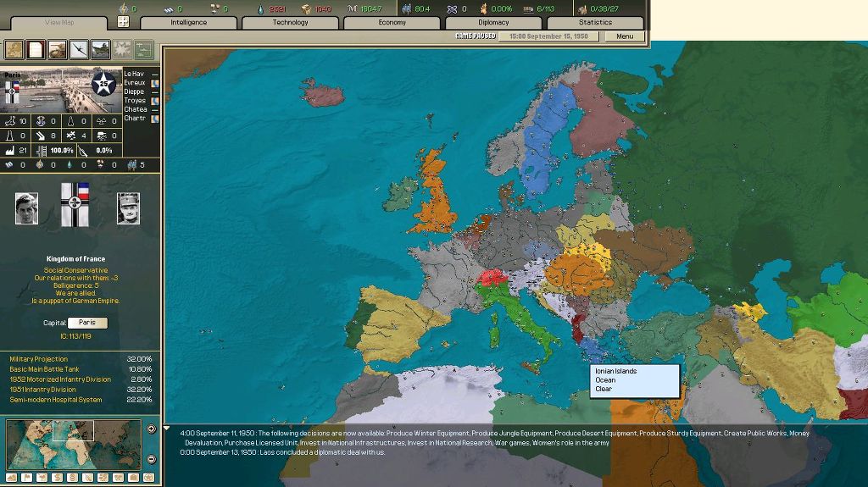Click the world minimap
868x487 pixels.
tap(74, 445)
